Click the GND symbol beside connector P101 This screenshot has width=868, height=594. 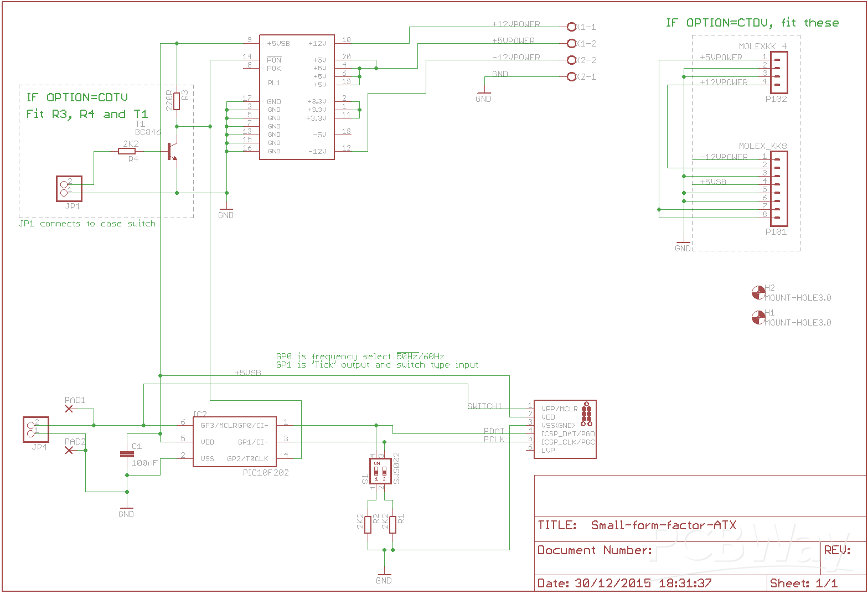click(684, 245)
